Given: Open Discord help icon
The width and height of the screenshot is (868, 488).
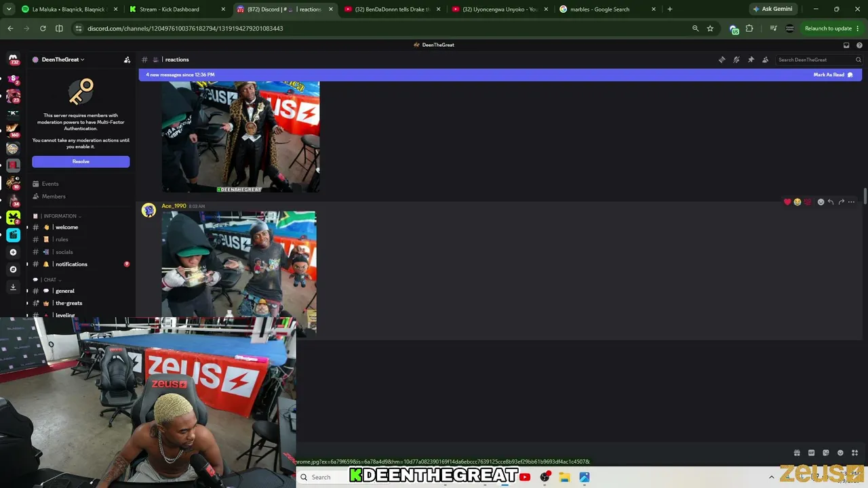Looking at the screenshot, I should click(x=859, y=45).
